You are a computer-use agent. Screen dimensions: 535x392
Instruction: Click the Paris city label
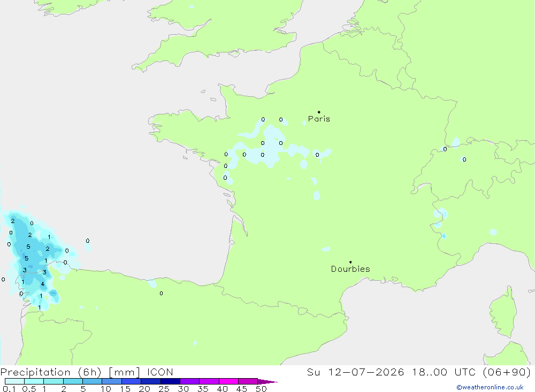(x=319, y=119)
